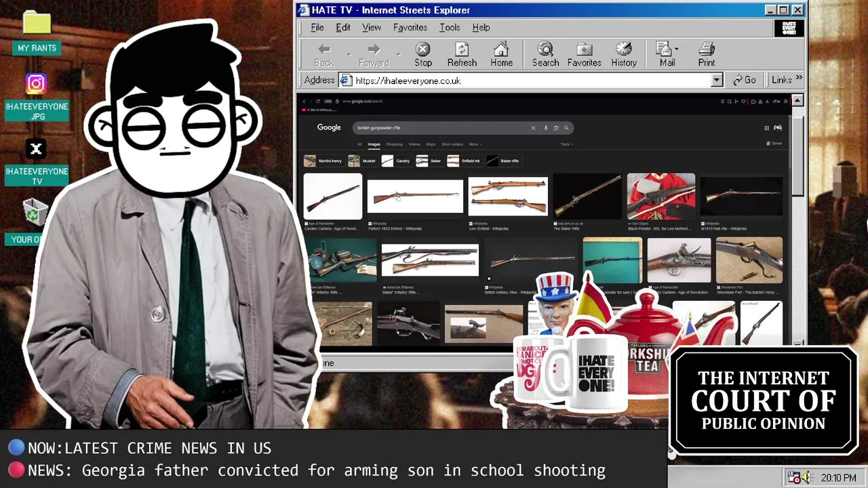The image size is (868, 488).
Task: Open M1819 Hall rifle image thumbnail
Action: point(741,196)
